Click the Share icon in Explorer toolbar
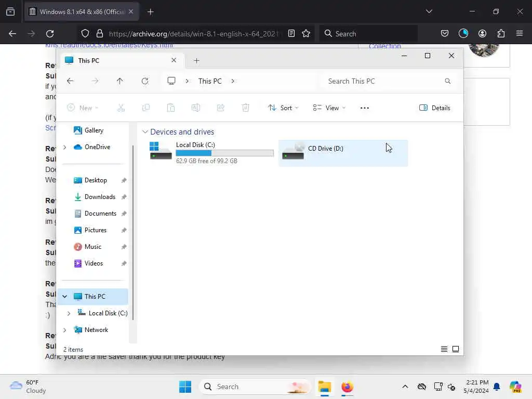 tap(220, 108)
